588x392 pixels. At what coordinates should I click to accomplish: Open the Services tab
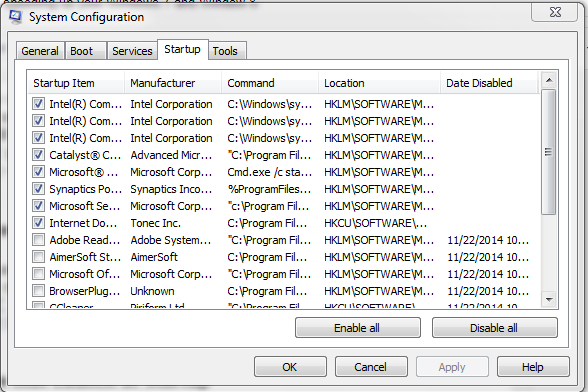(132, 51)
